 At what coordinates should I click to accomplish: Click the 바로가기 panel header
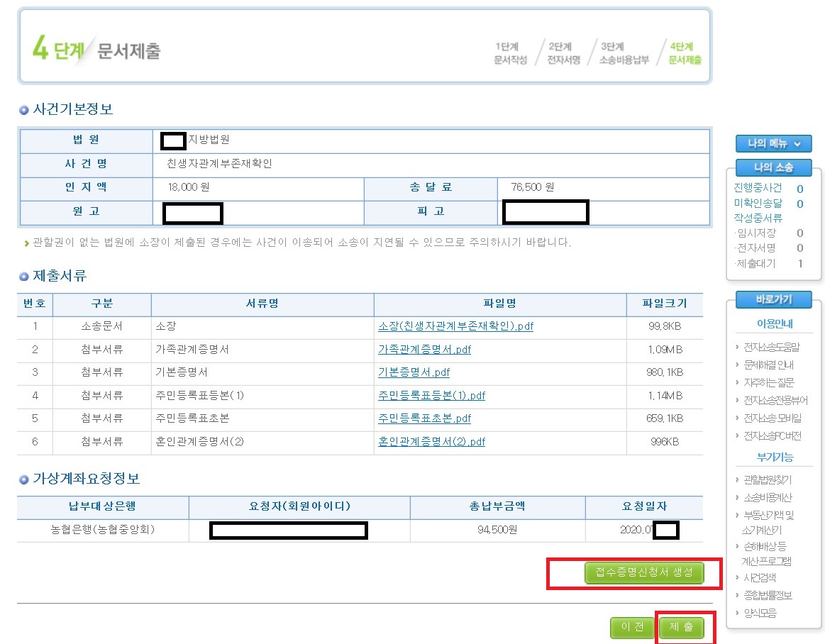pos(773,299)
